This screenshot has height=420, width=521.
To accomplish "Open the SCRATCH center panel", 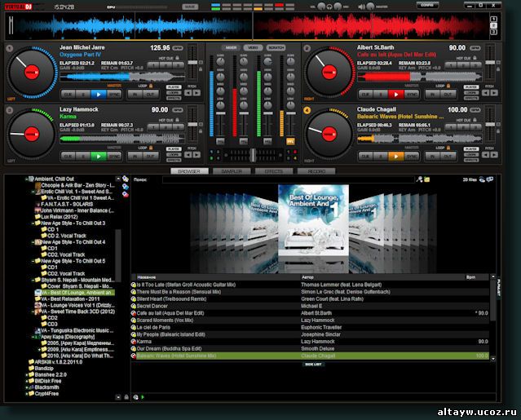I will pyautogui.click(x=276, y=48).
